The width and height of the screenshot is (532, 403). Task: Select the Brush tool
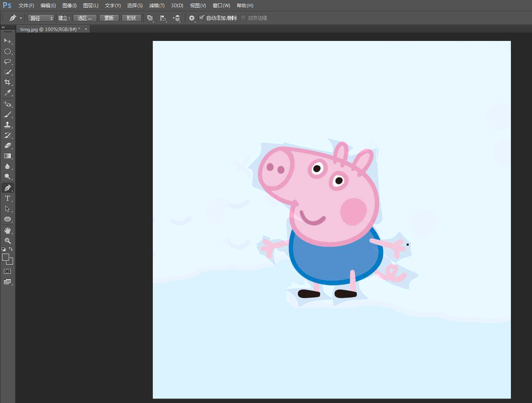point(8,114)
